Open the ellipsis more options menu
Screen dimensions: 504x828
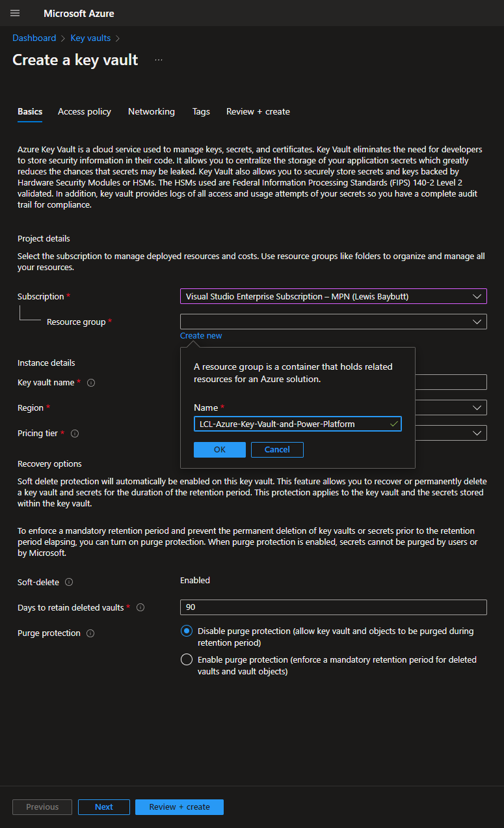pyautogui.click(x=159, y=60)
